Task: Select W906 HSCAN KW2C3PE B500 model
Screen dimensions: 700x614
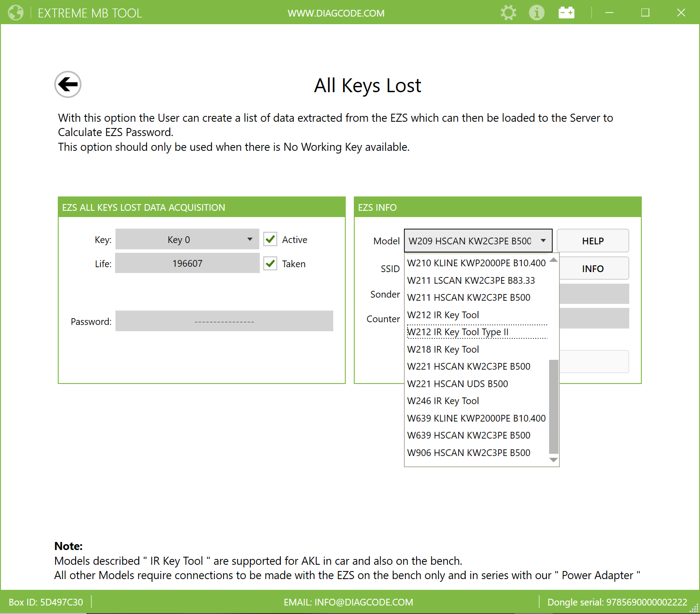Action: tap(477, 453)
